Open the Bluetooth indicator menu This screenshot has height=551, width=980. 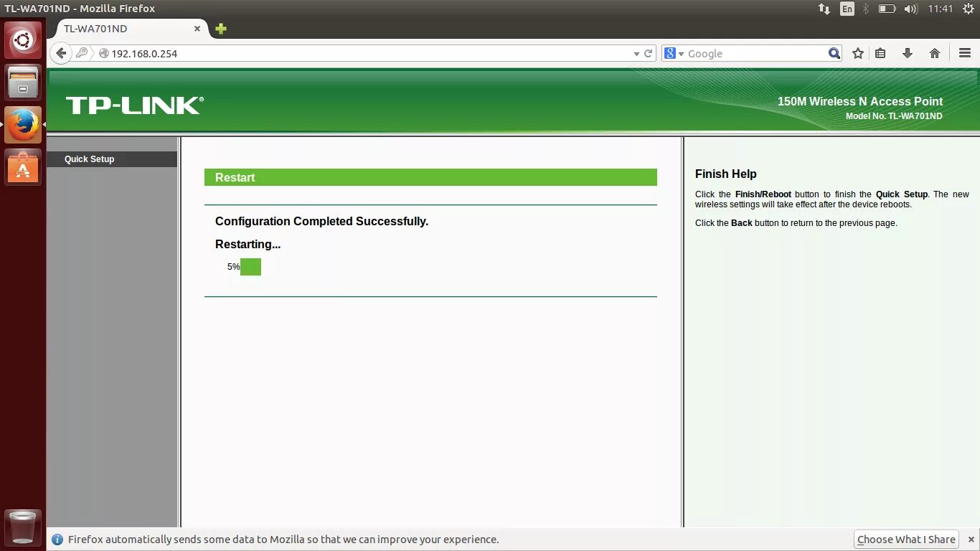[866, 9]
